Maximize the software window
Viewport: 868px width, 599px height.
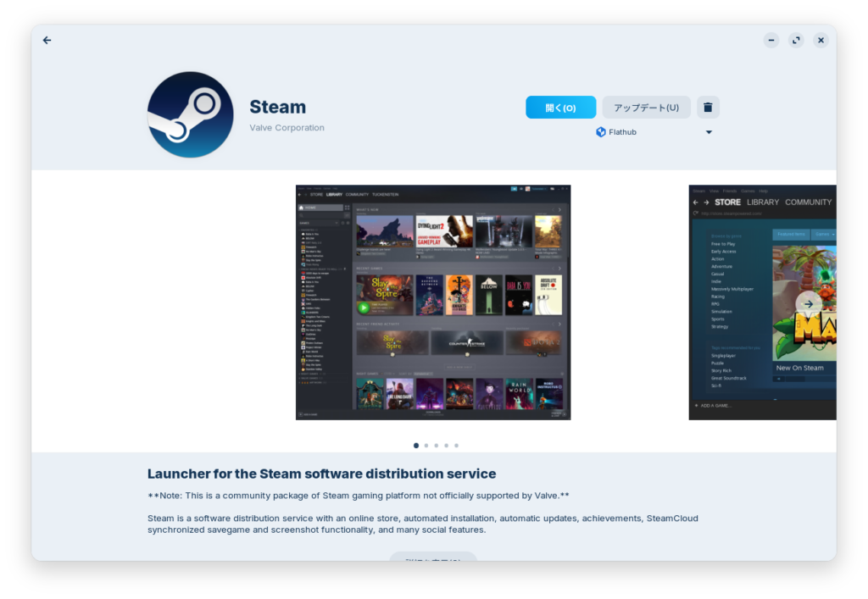796,40
